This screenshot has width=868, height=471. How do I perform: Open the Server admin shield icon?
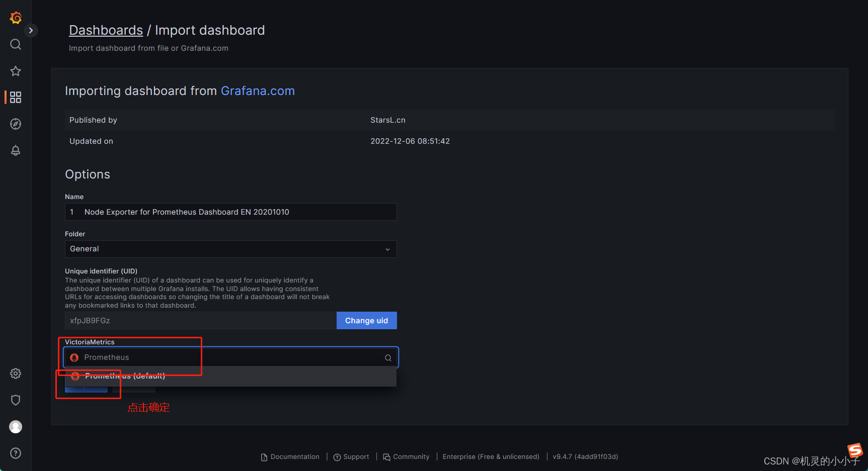click(x=16, y=400)
